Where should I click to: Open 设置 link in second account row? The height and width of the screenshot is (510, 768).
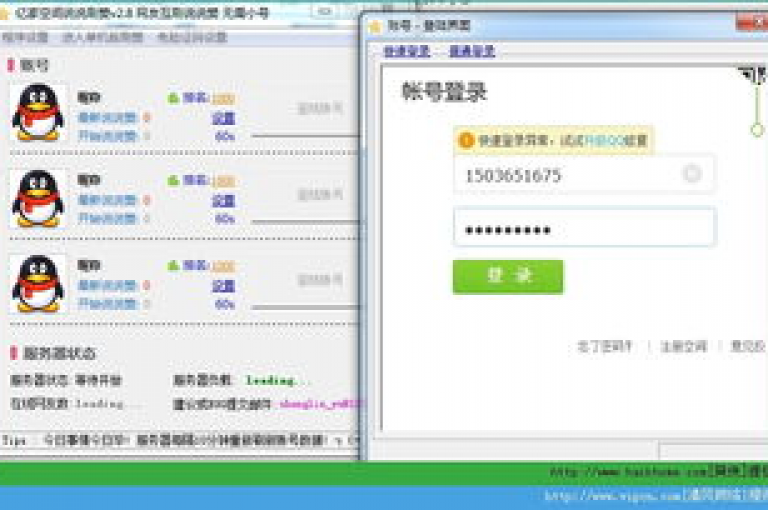click(x=223, y=200)
